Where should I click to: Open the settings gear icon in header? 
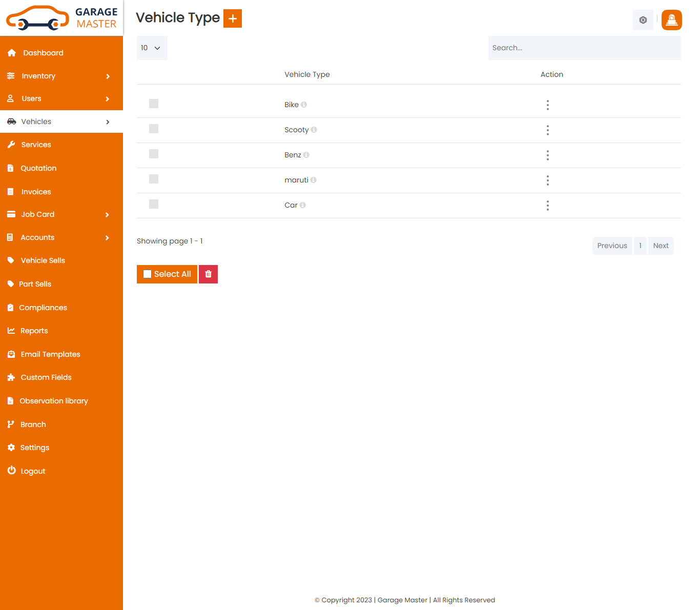(x=643, y=20)
